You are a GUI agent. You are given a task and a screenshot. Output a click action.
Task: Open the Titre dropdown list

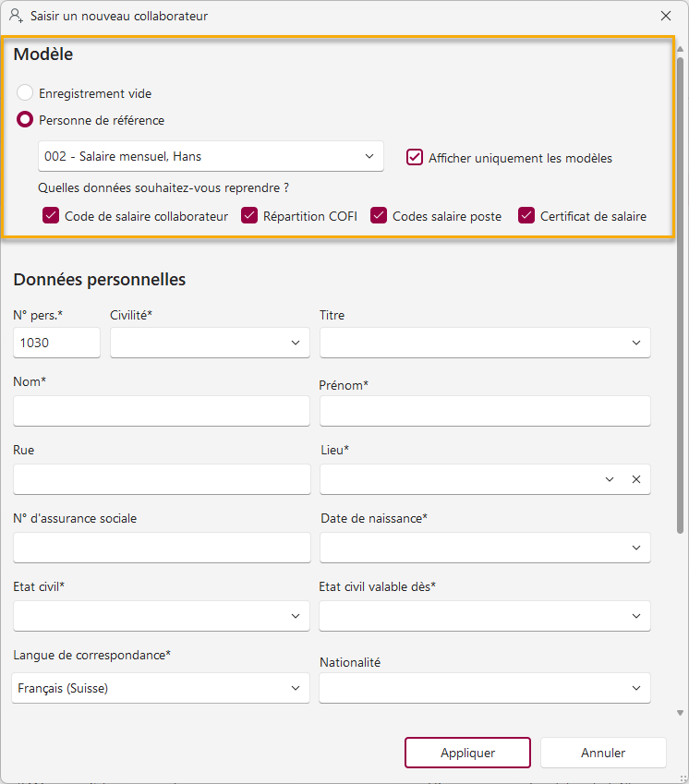pos(485,343)
